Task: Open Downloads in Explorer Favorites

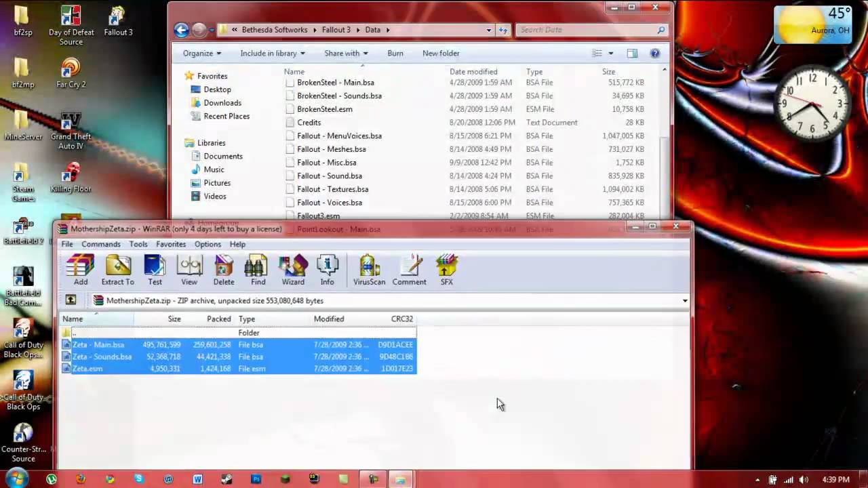Action: pos(222,103)
